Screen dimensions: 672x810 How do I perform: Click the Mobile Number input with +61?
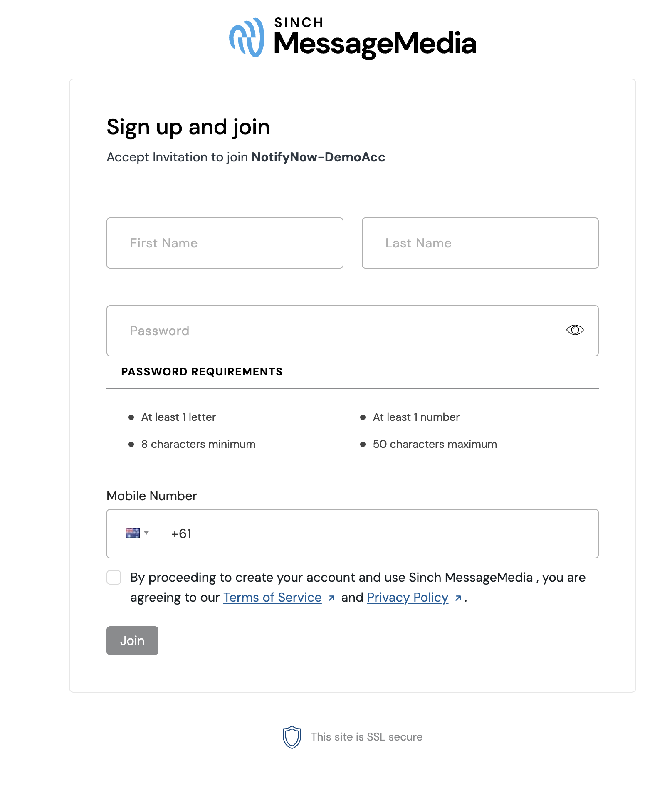click(380, 534)
